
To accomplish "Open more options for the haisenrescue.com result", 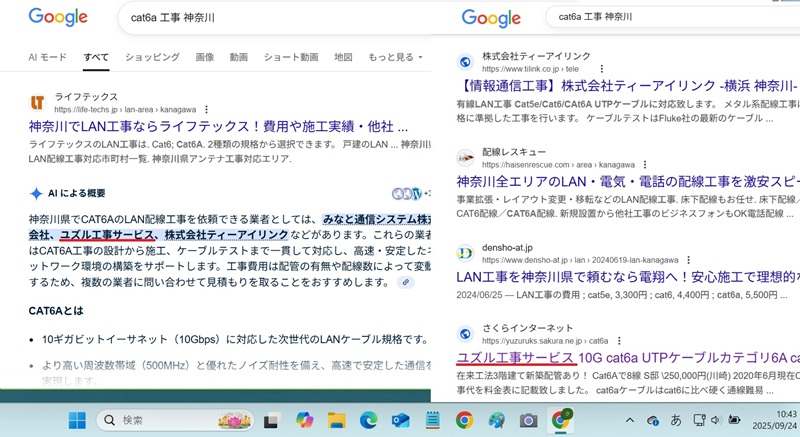I will tap(645, 165).
